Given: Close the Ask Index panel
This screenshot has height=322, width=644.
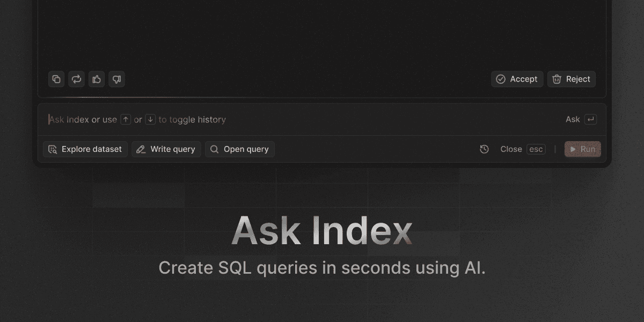Looking at the screenshot, I should (x=511, y=149).
